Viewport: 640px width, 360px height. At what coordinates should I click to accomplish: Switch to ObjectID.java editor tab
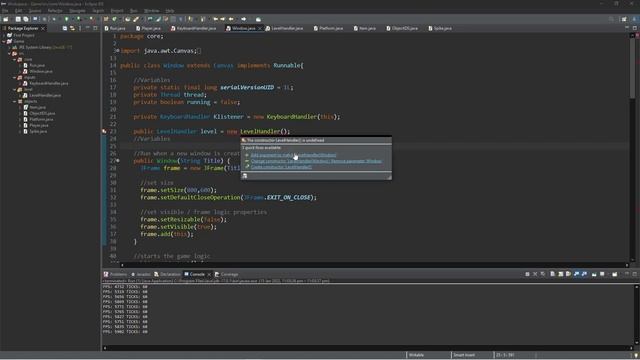[402, 28]
